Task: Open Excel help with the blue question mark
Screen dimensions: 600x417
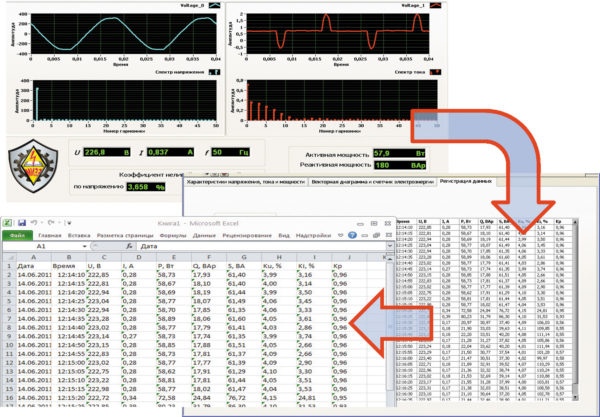Action: (352, 235)
